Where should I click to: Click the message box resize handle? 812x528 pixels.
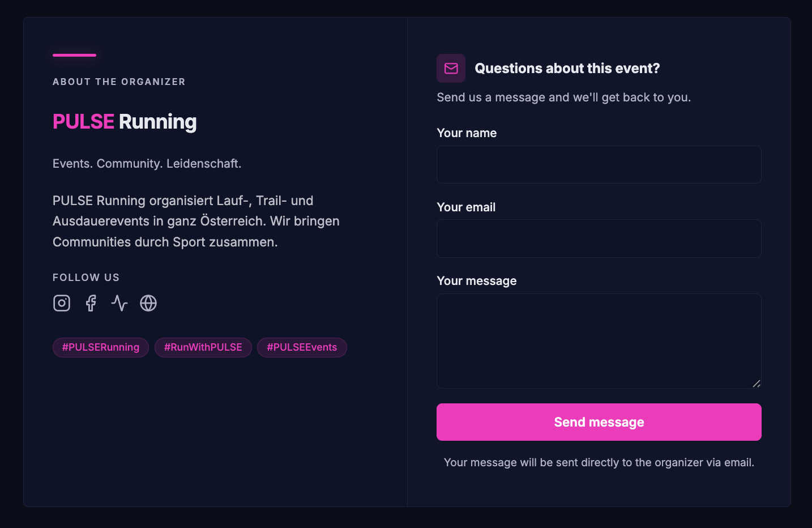[757, 384]
